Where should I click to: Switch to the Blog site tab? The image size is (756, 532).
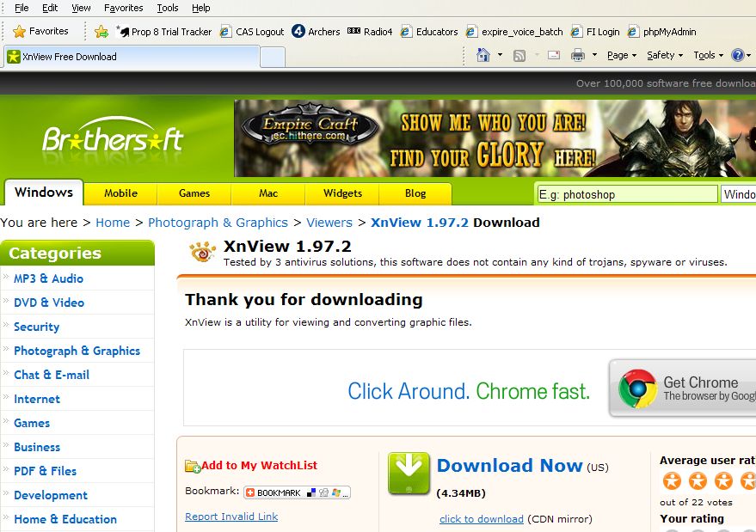coord(415,193)
